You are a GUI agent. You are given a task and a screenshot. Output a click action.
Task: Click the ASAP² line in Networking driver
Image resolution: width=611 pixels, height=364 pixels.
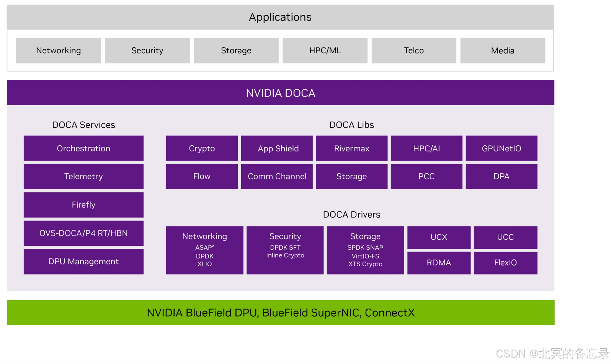pyautogui.click(x=204, y=247)
